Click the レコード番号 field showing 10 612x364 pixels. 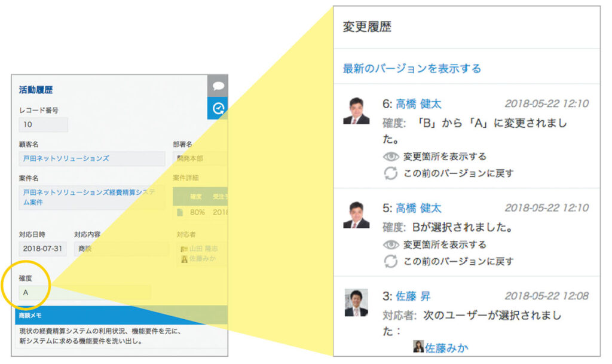[42, 125]
